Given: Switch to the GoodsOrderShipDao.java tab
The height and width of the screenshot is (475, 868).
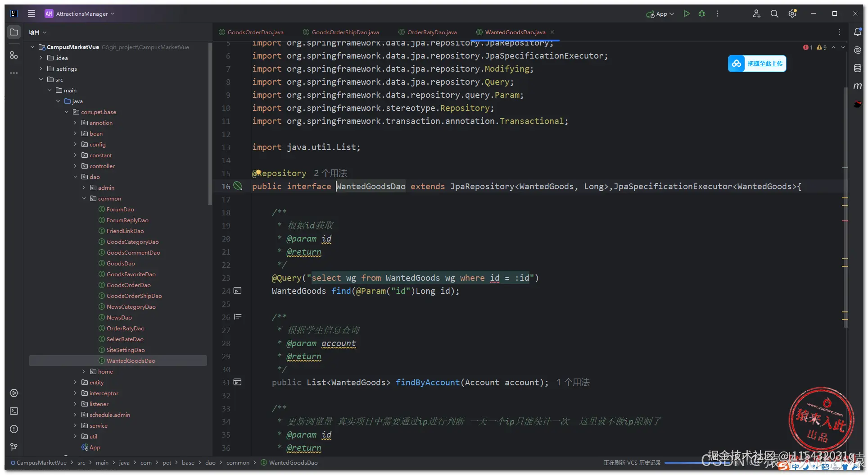Looking at the screenshot, I should [x=341, y=32].
